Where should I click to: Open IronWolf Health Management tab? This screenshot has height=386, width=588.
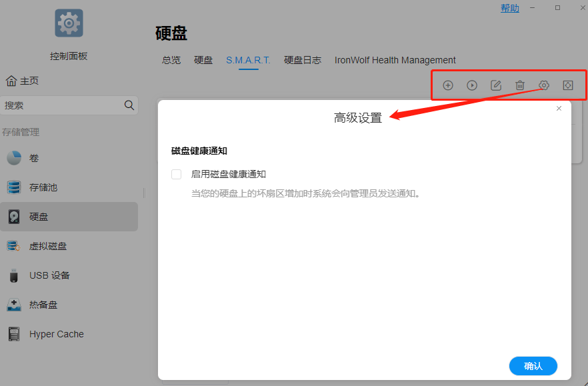tap(395, 60)
